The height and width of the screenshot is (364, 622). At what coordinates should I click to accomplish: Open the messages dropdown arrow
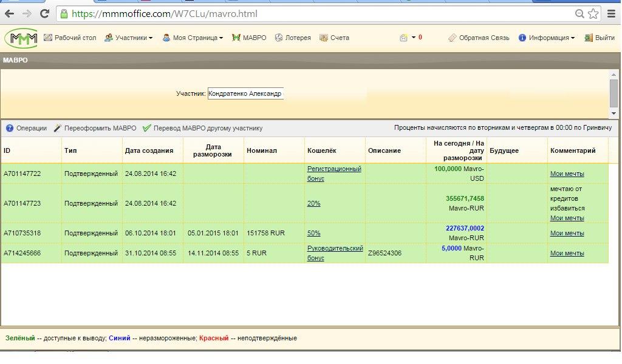413,37
